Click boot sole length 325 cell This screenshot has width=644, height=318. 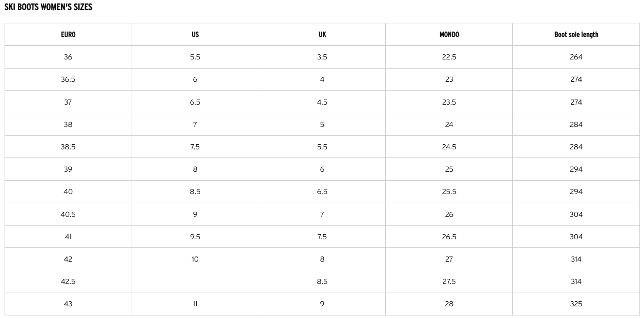pos(576,304)
